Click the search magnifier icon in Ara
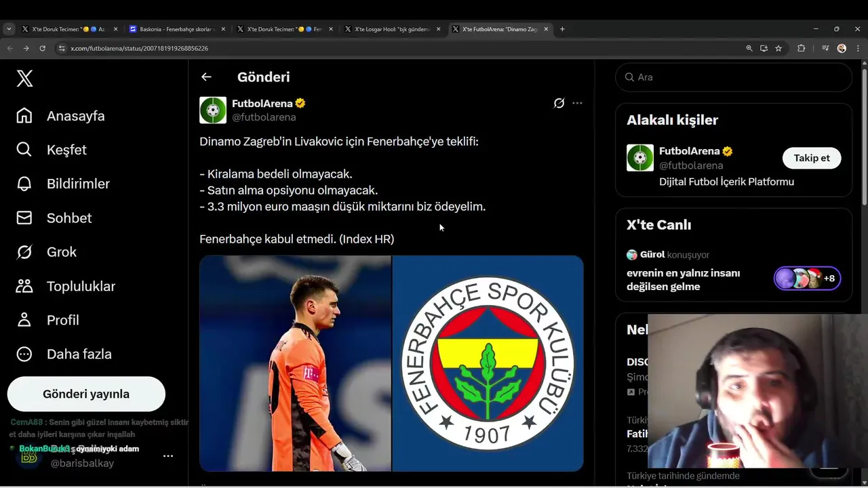Viewport: 868px width, 488px height. point(630,77)
